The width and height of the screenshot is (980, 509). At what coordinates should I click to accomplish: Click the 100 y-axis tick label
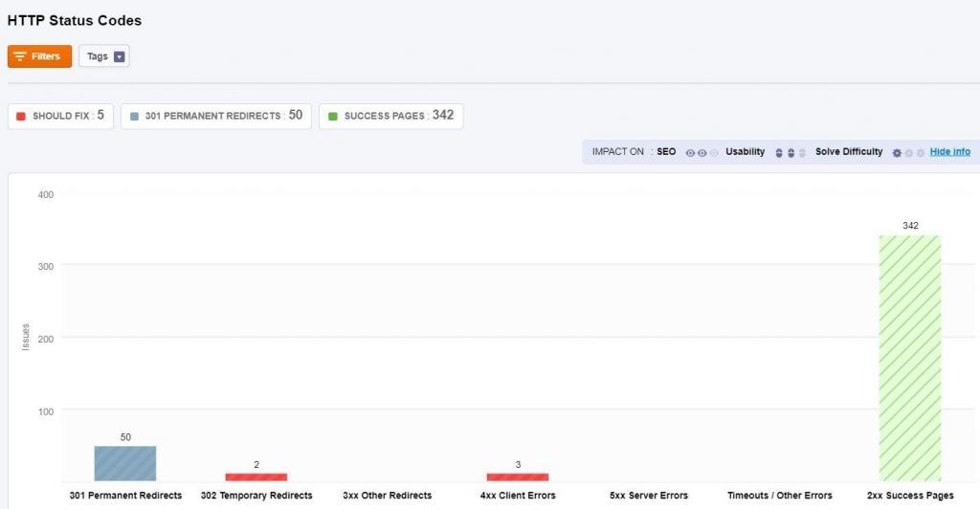[x=46, y=411]
